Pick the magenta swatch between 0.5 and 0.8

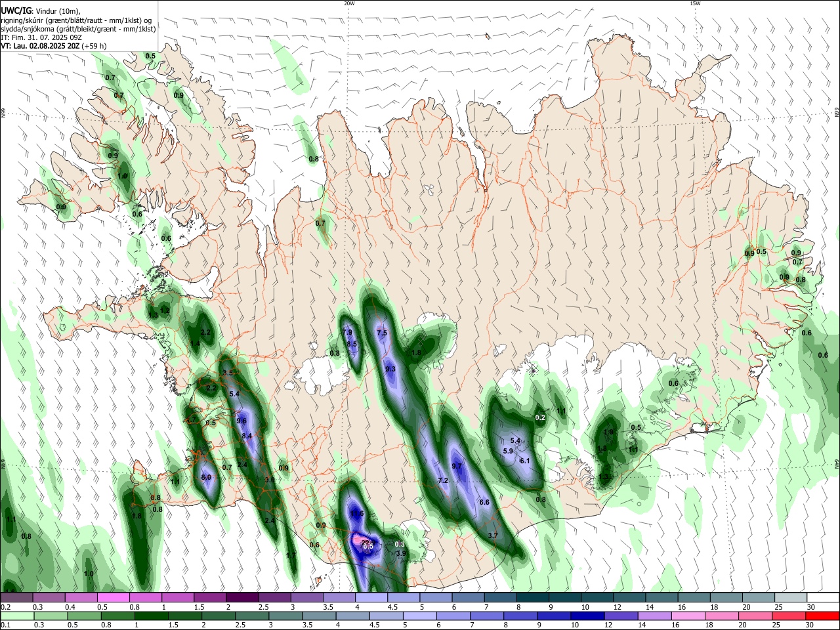[113, 597]
